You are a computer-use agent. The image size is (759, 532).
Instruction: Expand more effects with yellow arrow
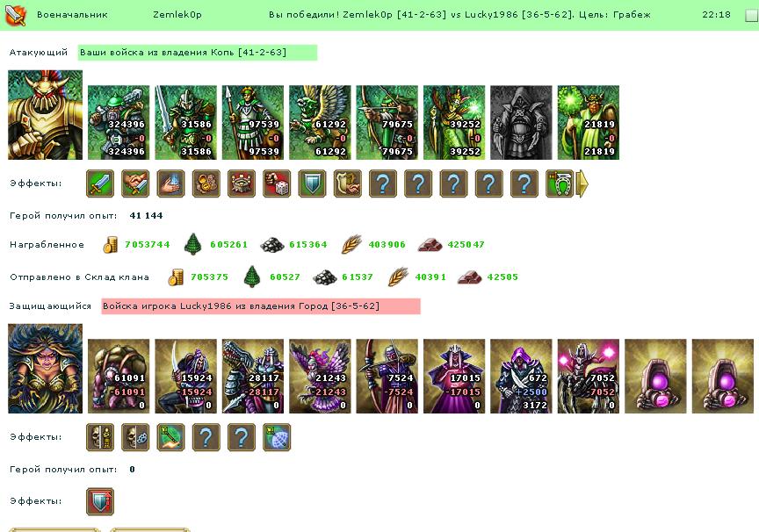(x=582, y=183)
